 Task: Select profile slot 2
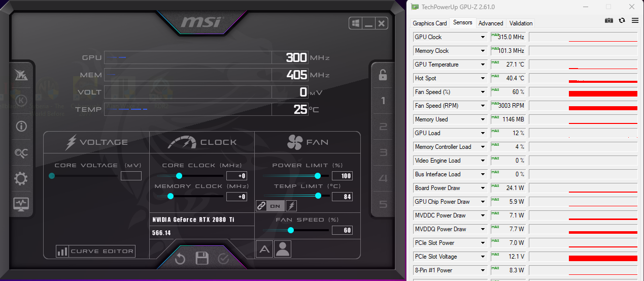tap(383, 127)
